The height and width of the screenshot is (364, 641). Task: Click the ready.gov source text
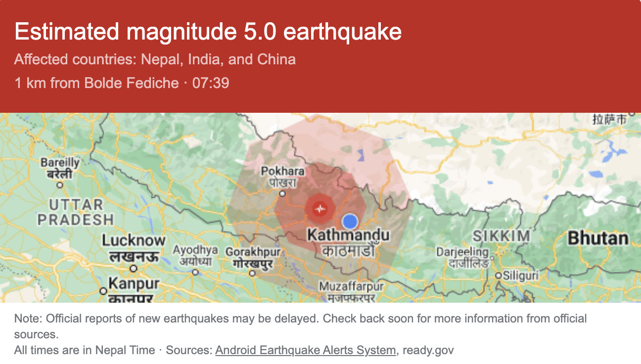tap(428, 351)
